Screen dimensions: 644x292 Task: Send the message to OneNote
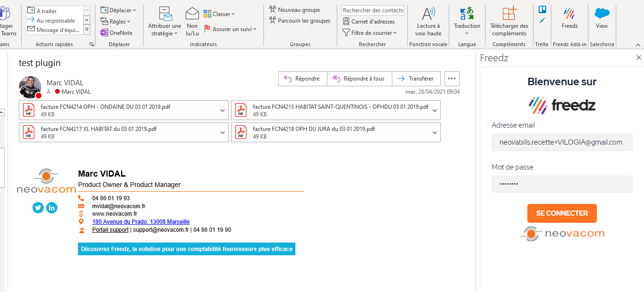[x=117, y=32]
